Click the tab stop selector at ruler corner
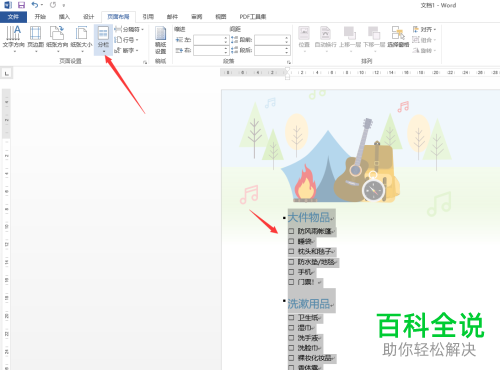 pyautogui.click(x=7, y=73)
